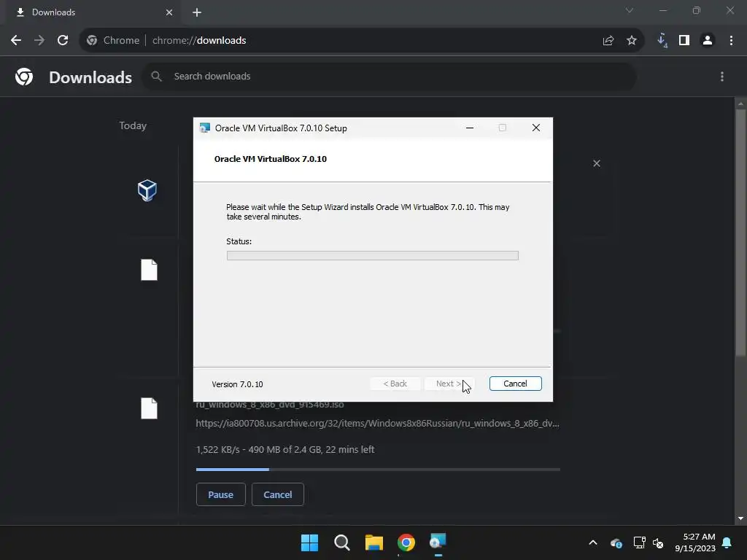Viewport: 747px width, 560px height.
Task: Click the VirtualBox cube icon in downloads list
Action: click(x=147, y=190)
